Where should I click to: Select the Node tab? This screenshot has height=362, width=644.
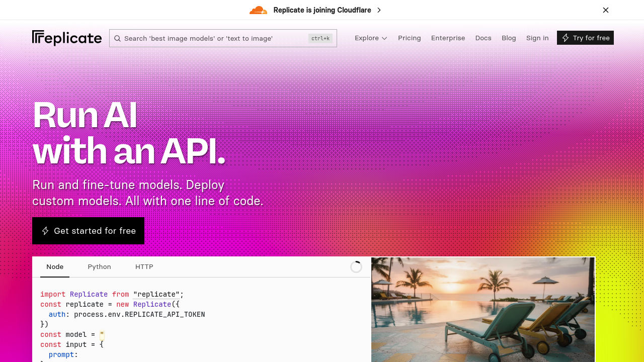(54, 267)
